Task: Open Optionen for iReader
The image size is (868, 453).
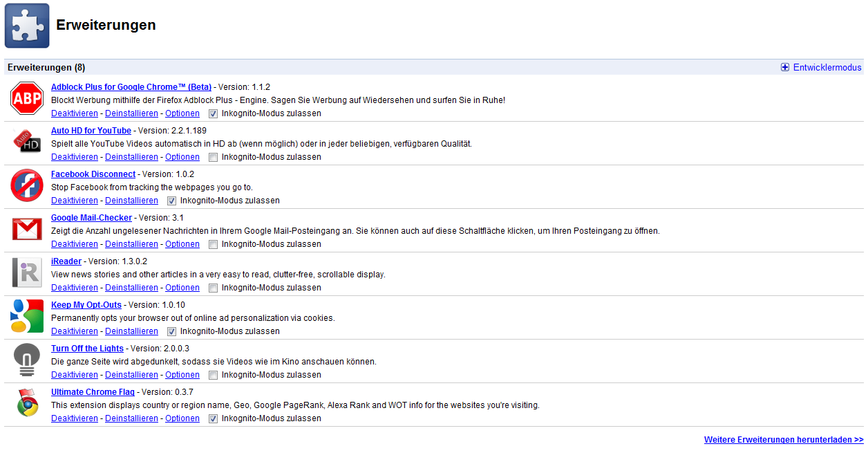Action: [x=182, y=288]
